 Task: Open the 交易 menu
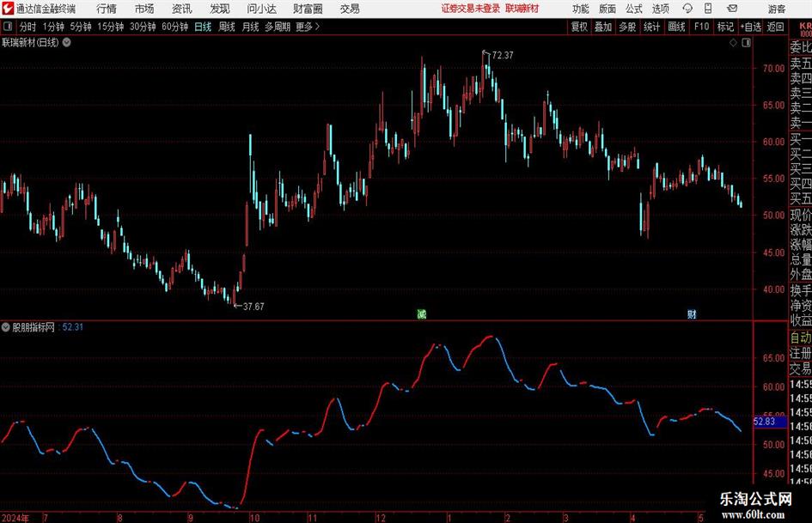click(350, 9)
